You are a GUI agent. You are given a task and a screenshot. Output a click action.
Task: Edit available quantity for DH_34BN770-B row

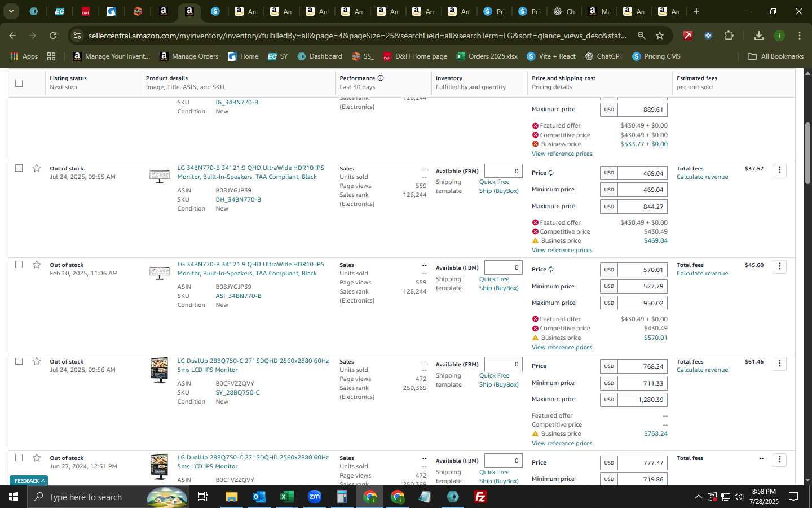[503, 171]
